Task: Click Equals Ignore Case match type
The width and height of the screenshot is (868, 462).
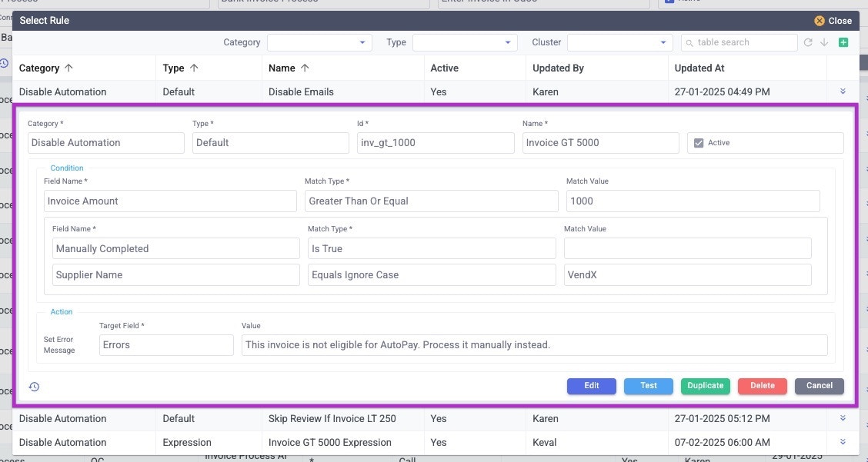Action: (x=432, y=275)
